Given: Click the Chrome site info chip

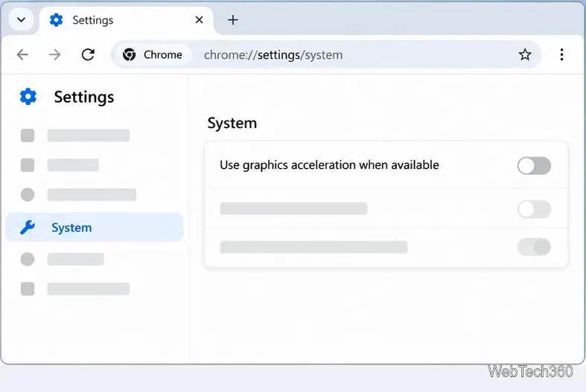Looking at the screenshot, I should pos(152,54).
